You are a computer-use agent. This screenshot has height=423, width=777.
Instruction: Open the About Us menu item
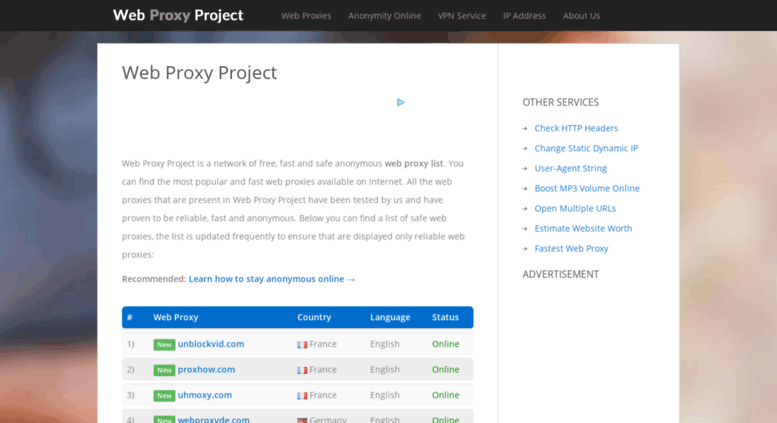[x=581, y=16]
